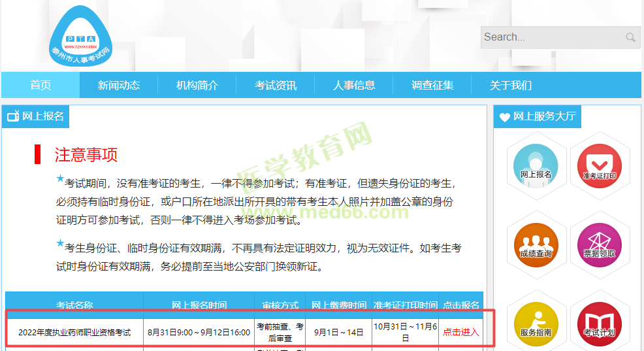
Task: Open the 关于我们 menu item
Action: pyautogui.click(x=511, y=85)
